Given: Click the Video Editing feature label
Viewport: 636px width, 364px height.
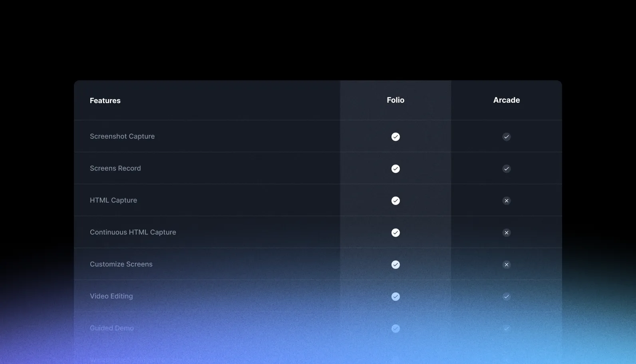Looking at the screenshot, I should [x=111, y=296].
